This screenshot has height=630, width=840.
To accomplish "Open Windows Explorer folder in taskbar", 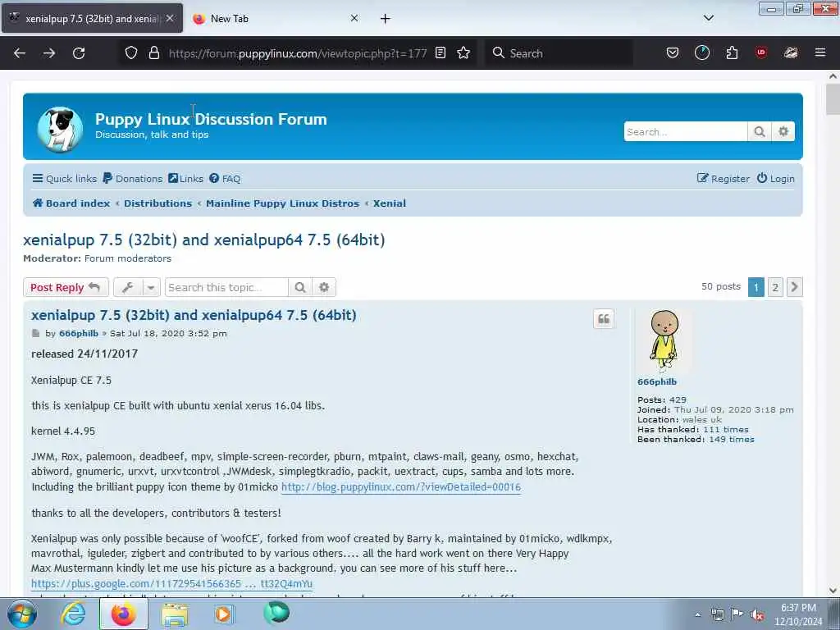I will 175,614.
